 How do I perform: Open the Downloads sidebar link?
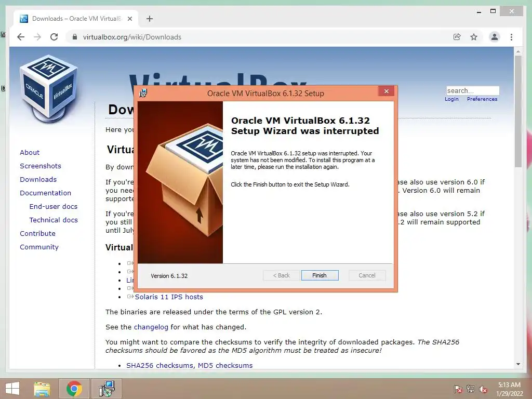[38, 179]
